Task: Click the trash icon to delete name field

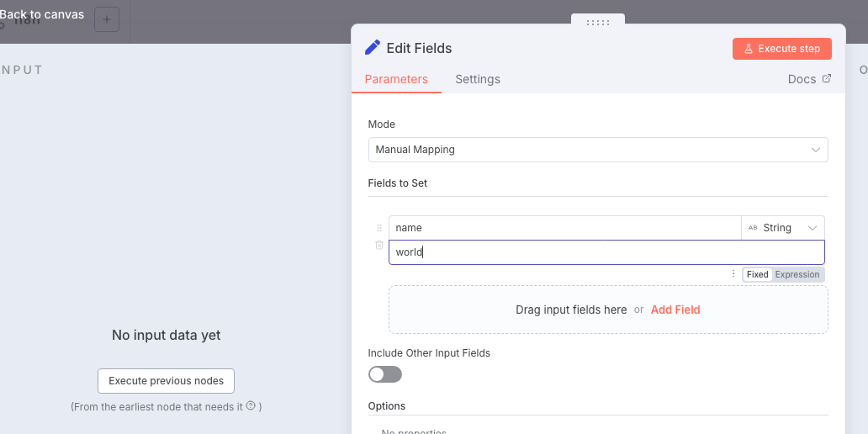Action: point(379,246)
